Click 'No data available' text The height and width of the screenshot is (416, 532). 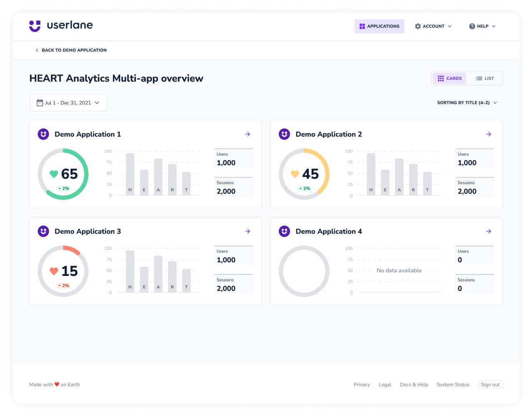pos(399,271)
